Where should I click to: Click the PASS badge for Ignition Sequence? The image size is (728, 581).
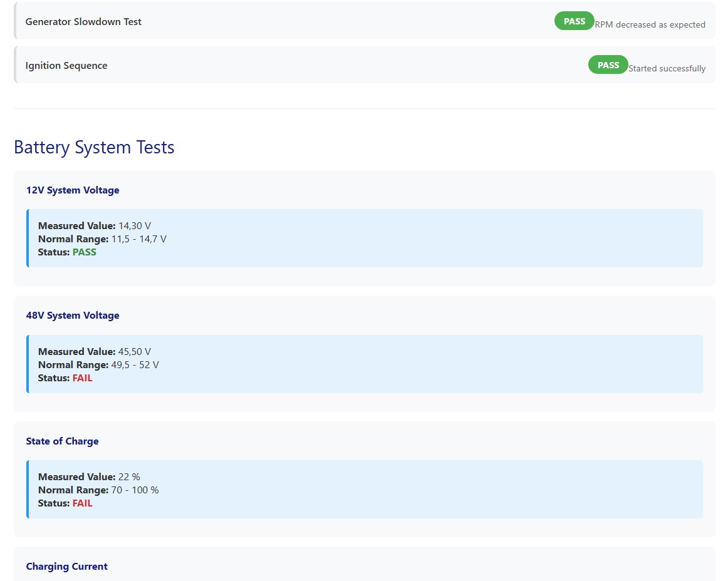608,65
